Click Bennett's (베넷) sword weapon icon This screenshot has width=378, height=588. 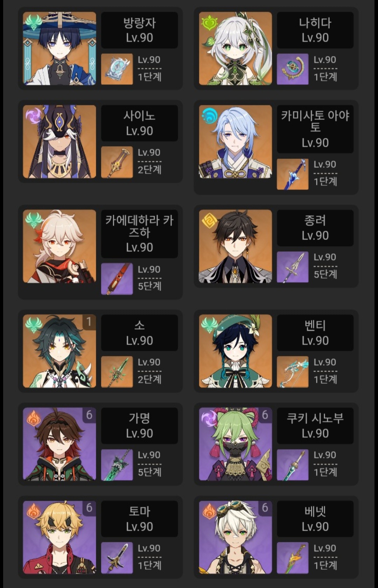click(x=293, y=558)
